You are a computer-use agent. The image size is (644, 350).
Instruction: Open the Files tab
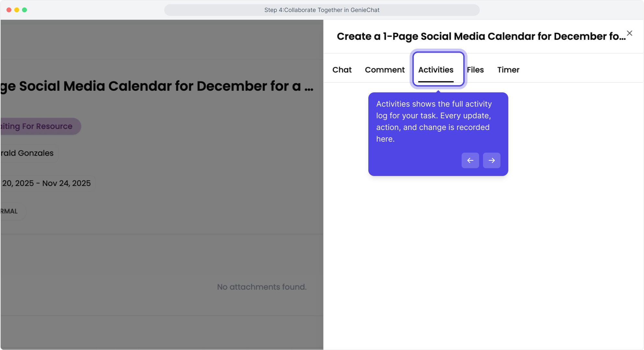(475, 70)
